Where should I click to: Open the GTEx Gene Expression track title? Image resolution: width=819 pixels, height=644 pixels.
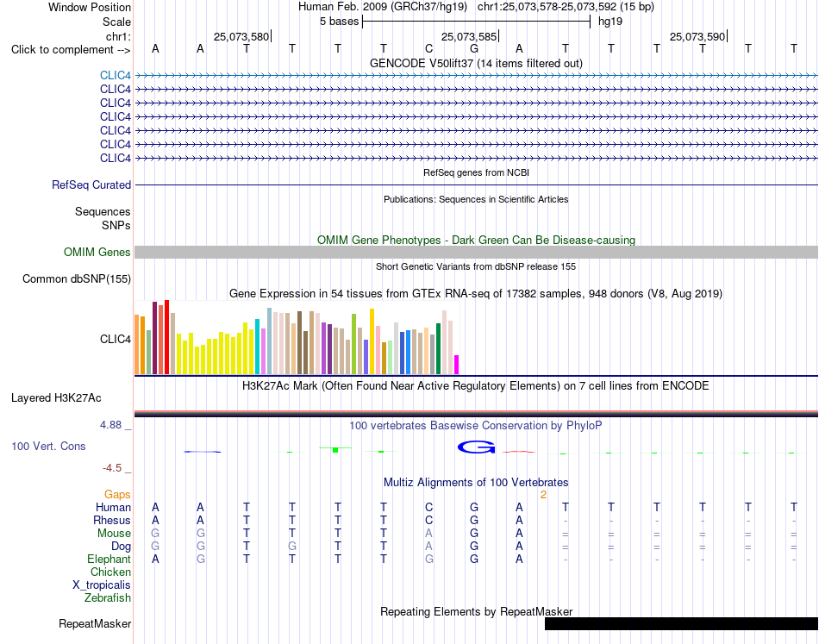(476, 293)
